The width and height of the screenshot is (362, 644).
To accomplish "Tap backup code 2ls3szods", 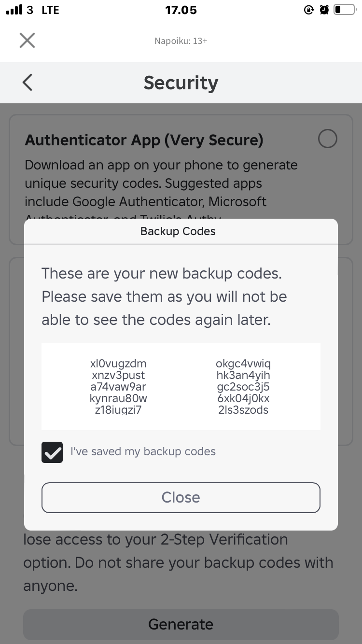I will 243,410.
